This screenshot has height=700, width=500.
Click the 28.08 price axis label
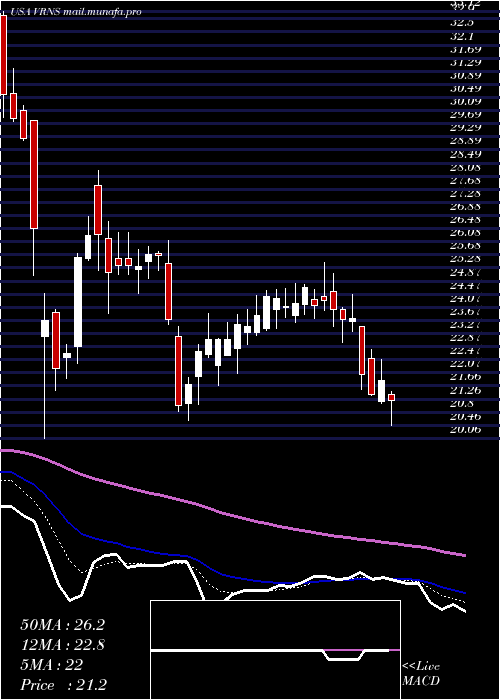466,167
